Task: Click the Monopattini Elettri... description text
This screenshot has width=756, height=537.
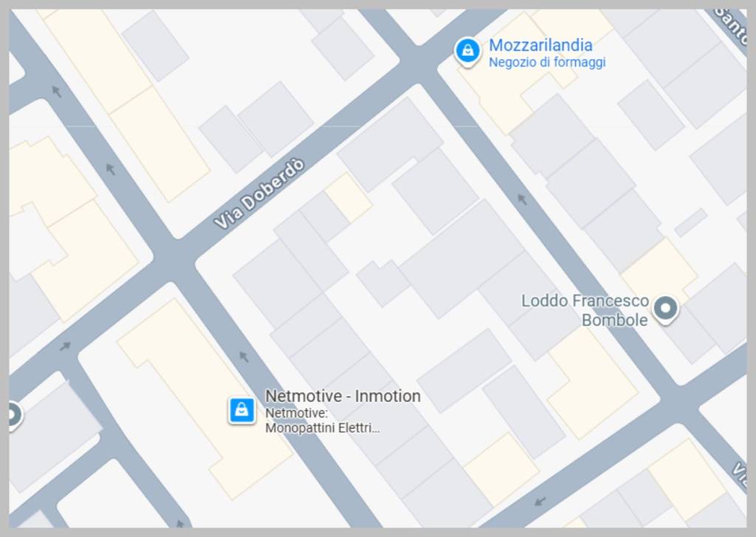Action: coord(323,428)
